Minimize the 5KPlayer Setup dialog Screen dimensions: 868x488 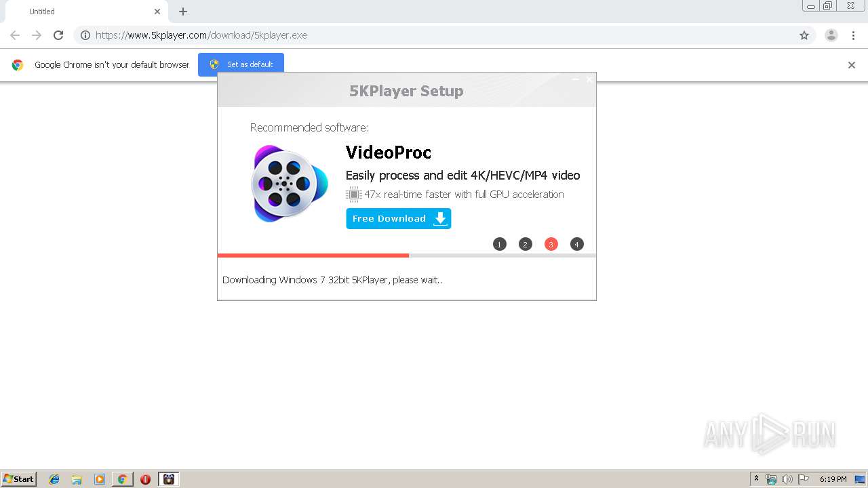pos(576,79)
